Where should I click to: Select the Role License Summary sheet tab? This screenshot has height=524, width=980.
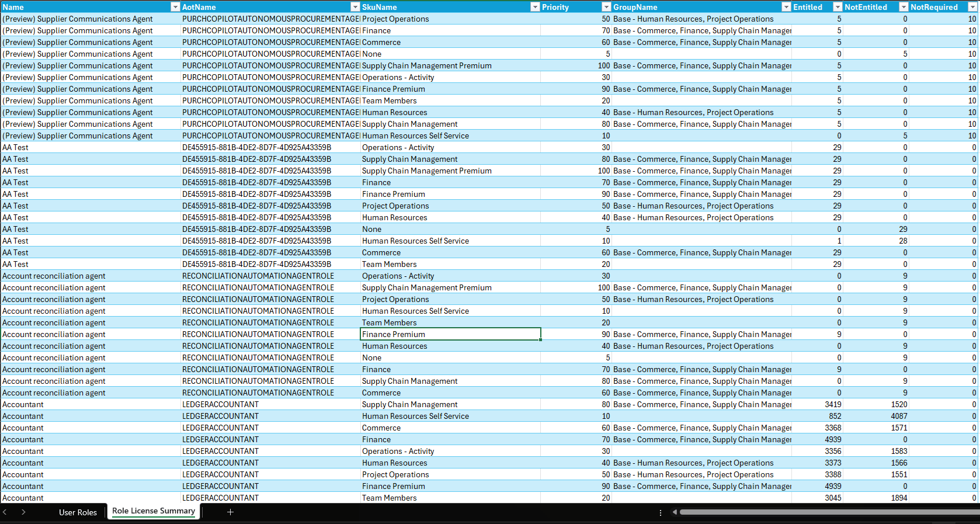[x=154, y=511]
